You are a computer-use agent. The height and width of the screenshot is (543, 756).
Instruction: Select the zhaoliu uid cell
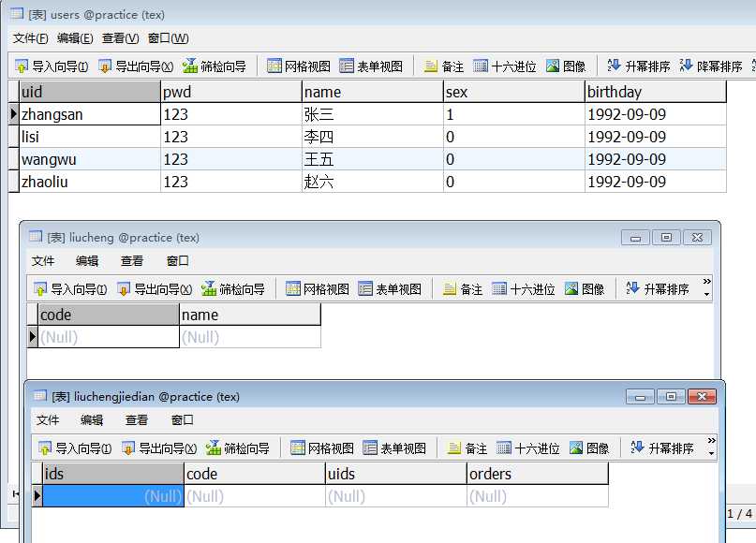click(x=90, y=182)
